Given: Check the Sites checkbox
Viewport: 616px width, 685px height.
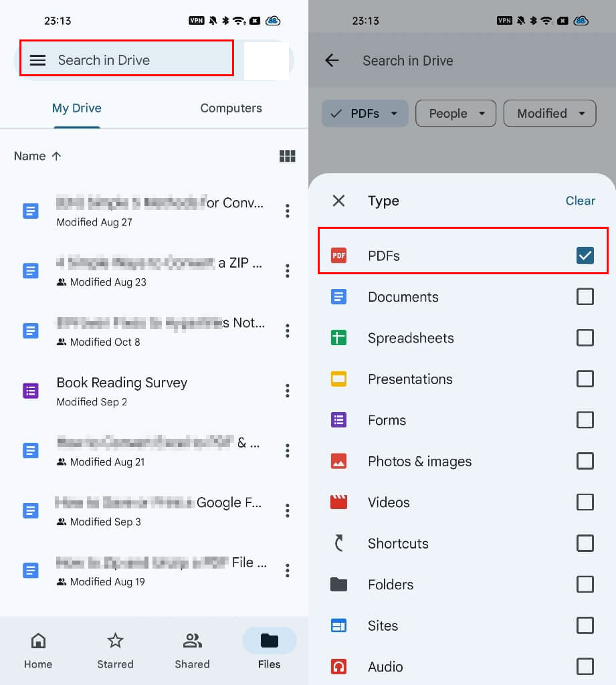Looking at the screenshot, I should point(585,625).
